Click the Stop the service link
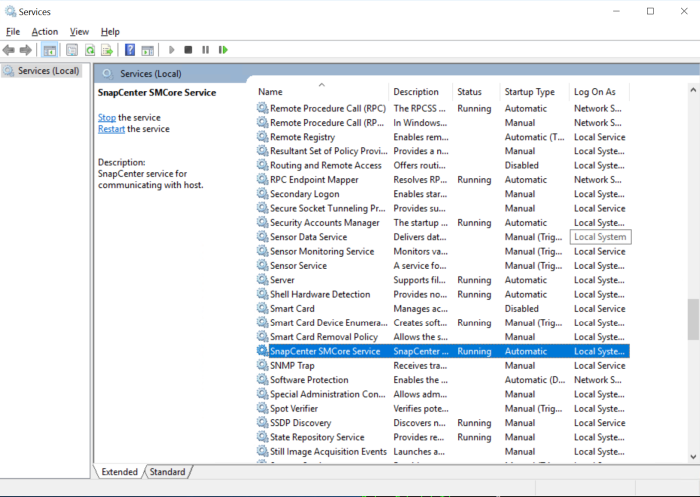This screenshot has width=700, height=497. coord(107,117)
